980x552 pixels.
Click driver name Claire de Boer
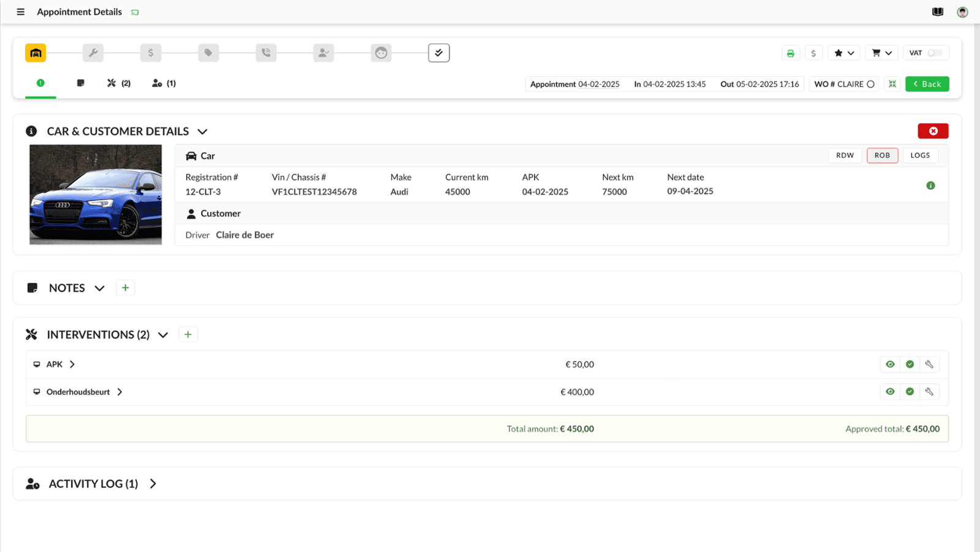pos(244,235)
